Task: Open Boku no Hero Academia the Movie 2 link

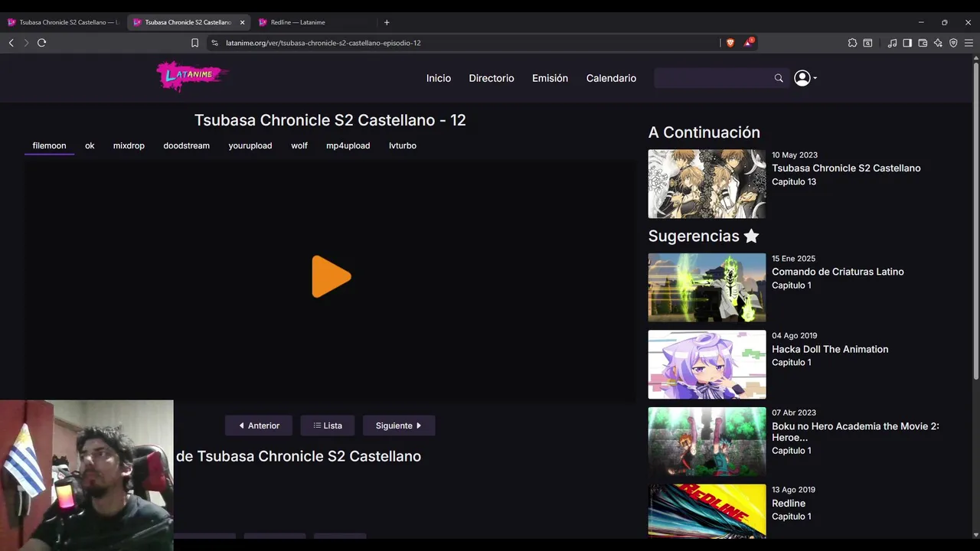Action: click(855, 432)
